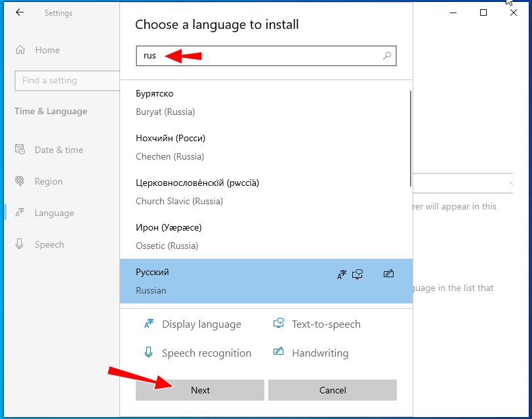Click the 'Find a setting' search field
This screenshot has width=532, height=419.
[x=68, y=81]
